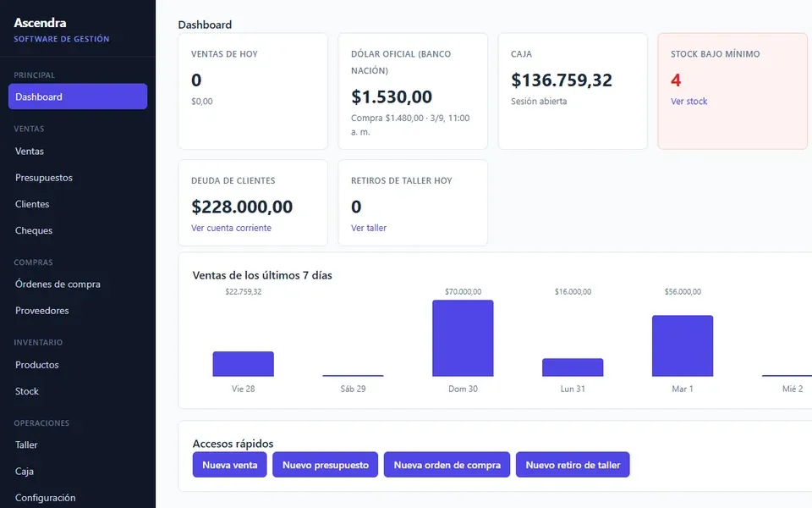
Task: Open the Ver taller link
Action: [369, 228]
